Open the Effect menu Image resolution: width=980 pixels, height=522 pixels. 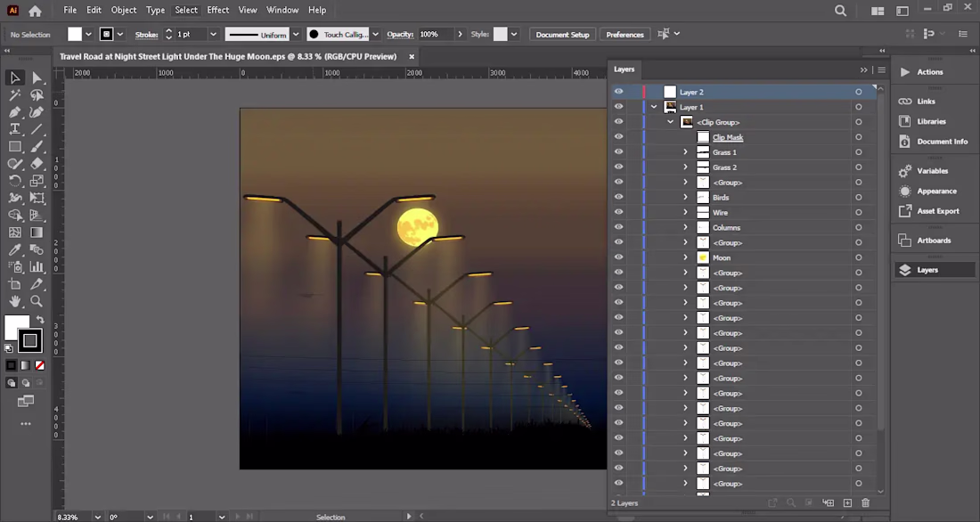coord(217,10)
